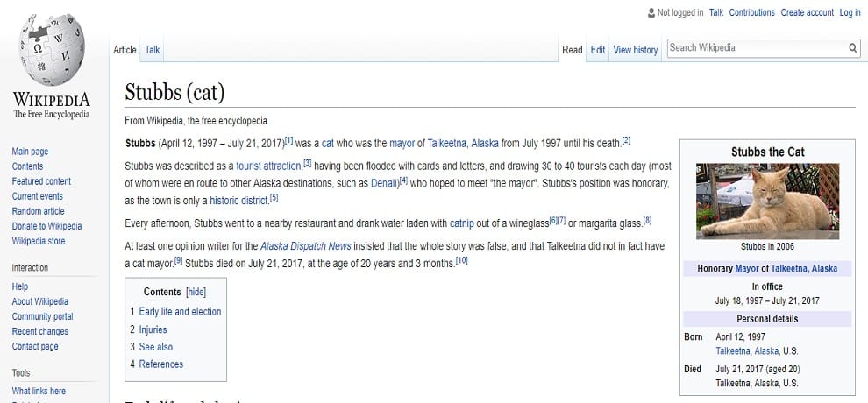Open the View history tab
The height and width of the screenshot is (403, 868).
coord(636,50)
